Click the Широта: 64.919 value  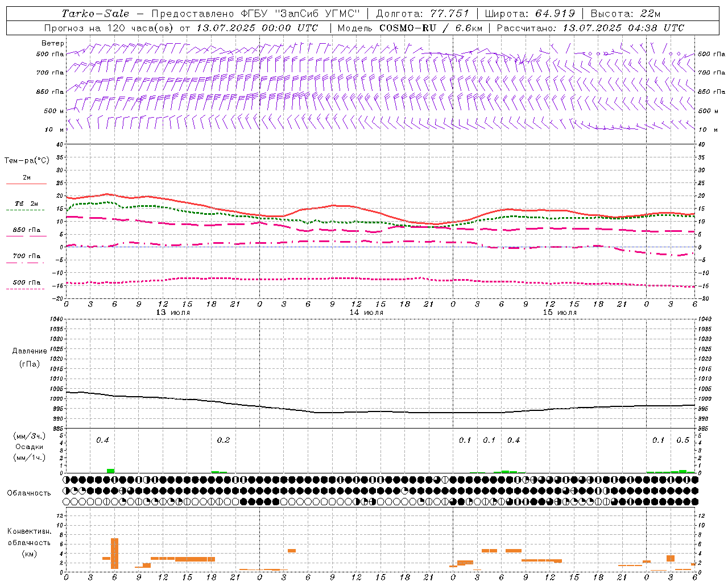(x=530, y=14)
